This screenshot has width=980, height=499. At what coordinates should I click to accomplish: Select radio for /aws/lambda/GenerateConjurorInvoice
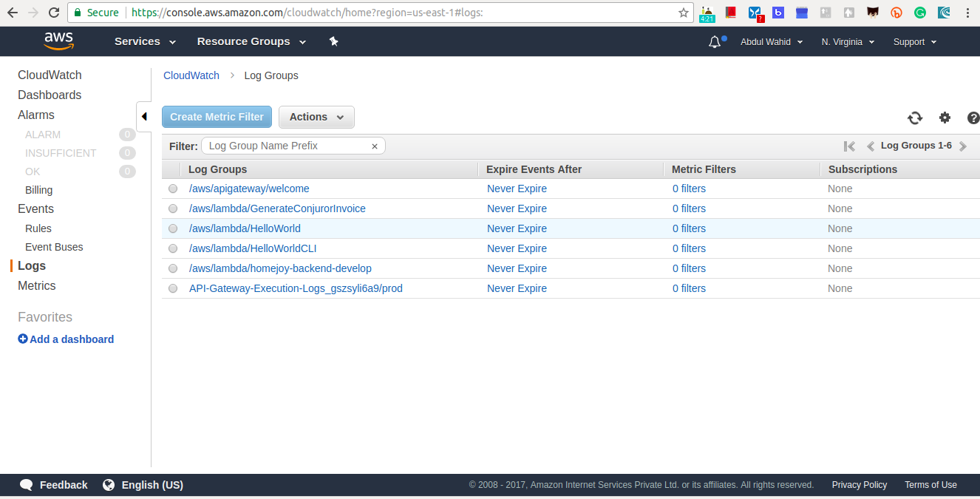pyautogui.click(x=173, y=209)
